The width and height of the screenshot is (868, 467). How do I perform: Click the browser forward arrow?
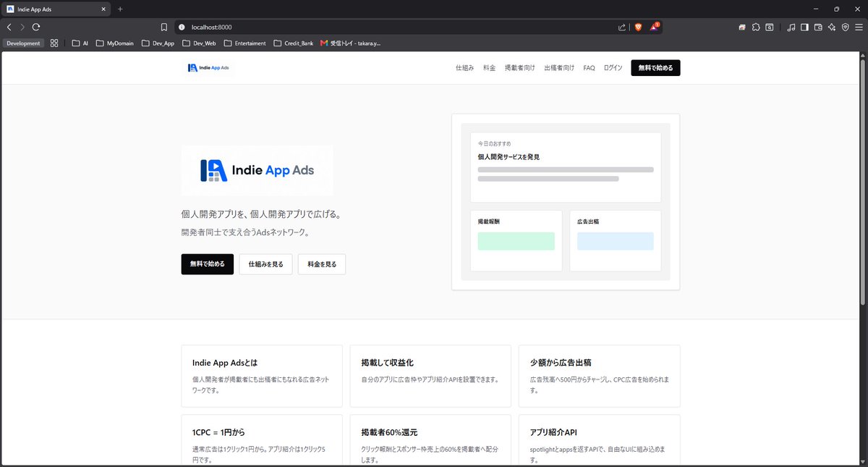click(x=22, y=27)
